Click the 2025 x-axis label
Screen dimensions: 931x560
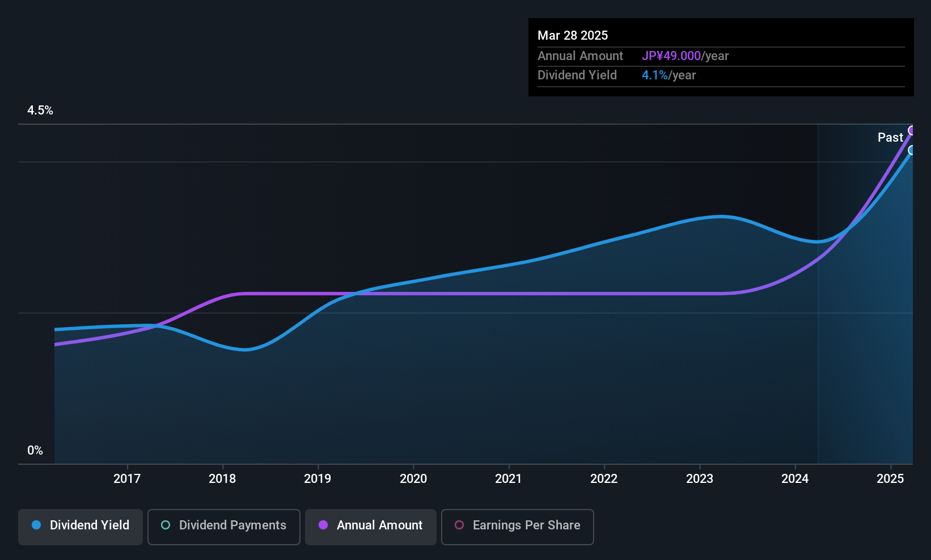890,479
